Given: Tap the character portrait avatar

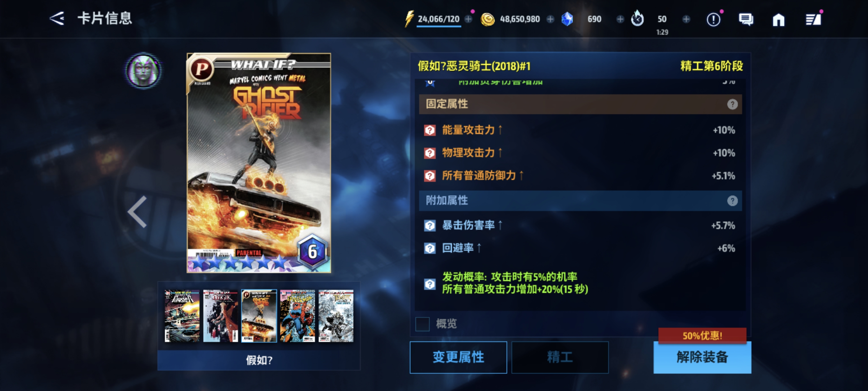Looking at the screenshot, I should pyautogui.click(x=144, y=71).
